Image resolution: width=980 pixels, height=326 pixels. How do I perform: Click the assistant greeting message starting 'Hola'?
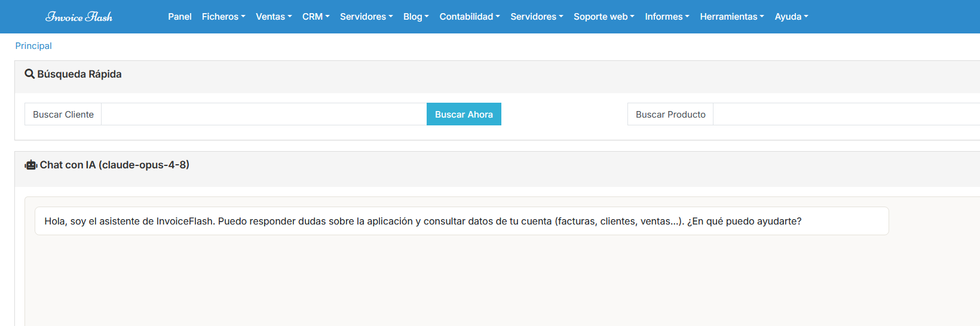pos(462,221)
